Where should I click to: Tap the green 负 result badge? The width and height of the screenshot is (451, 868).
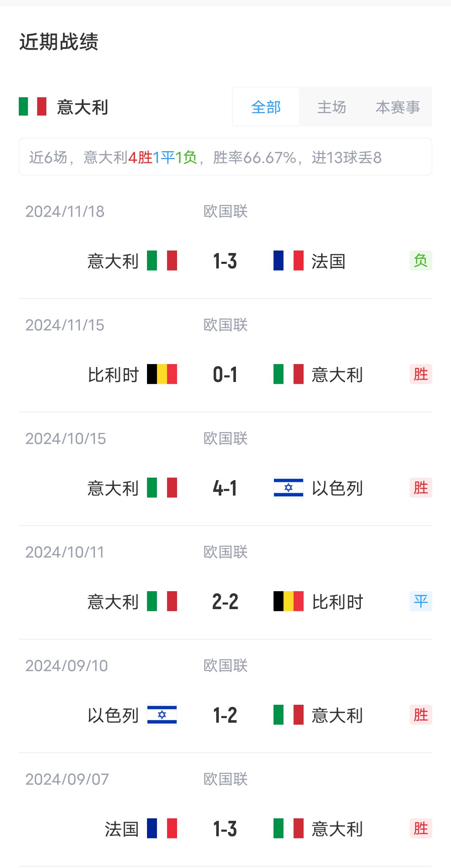(x=421, y=261)
